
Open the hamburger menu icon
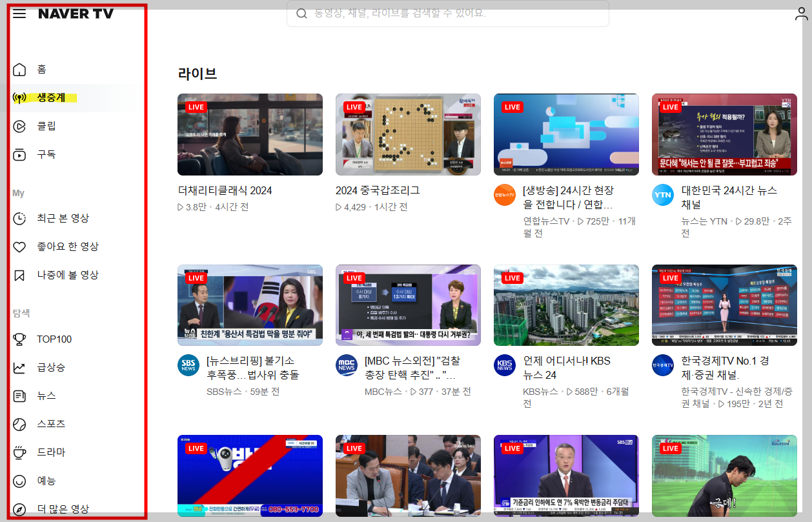pyautogui.click(x=19, y=14)
